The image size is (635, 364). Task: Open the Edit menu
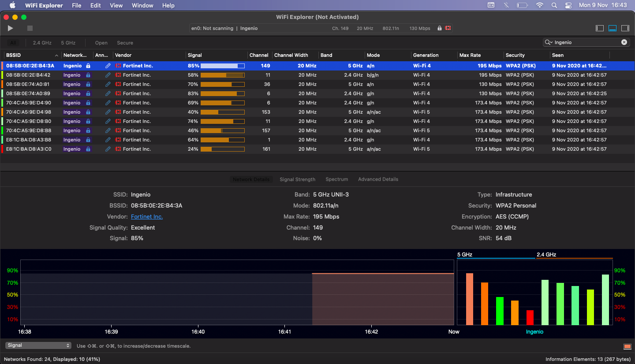(95, 5)
